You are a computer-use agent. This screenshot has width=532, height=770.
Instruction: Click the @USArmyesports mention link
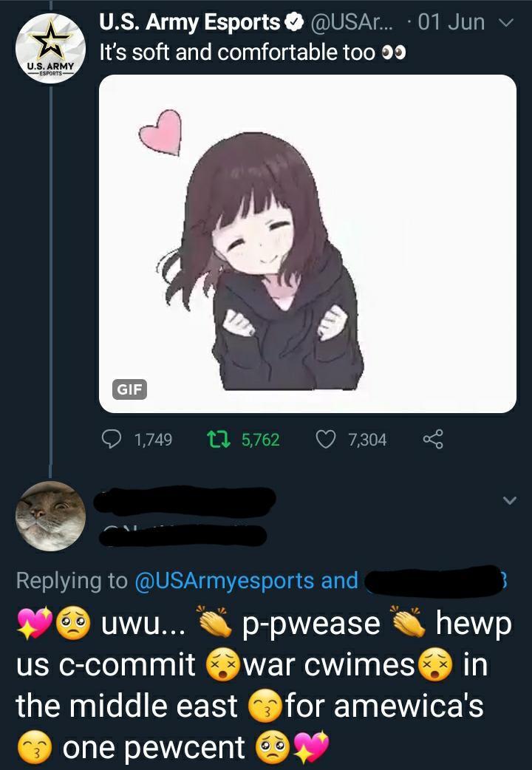[224, 580]
